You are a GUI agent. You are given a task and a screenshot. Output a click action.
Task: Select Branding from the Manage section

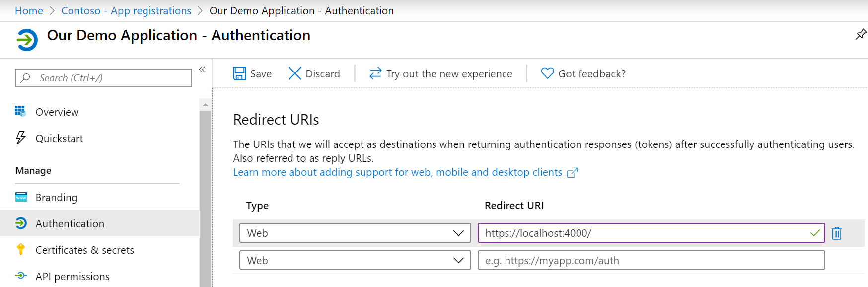point(56,198)
